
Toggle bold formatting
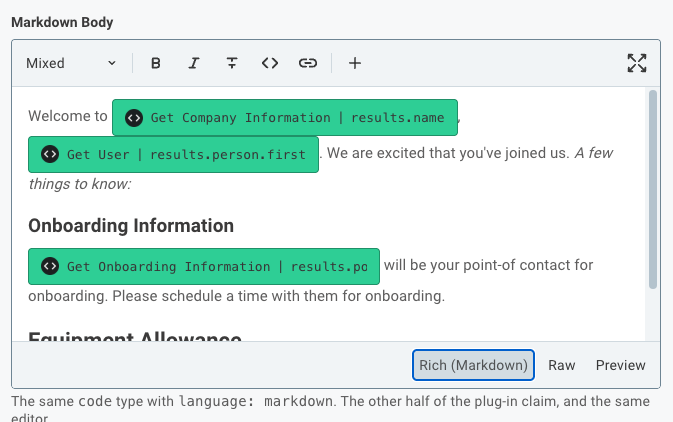tap(156, 63)
